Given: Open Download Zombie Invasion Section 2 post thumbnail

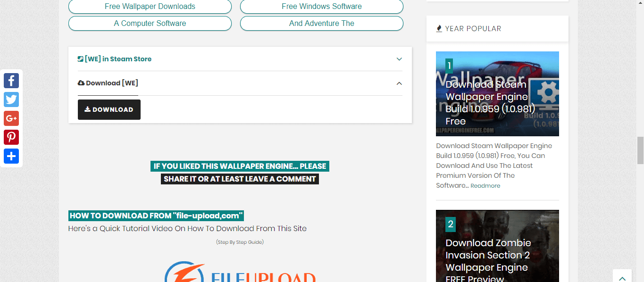Looking at the screenshot, I should (497, 246).
